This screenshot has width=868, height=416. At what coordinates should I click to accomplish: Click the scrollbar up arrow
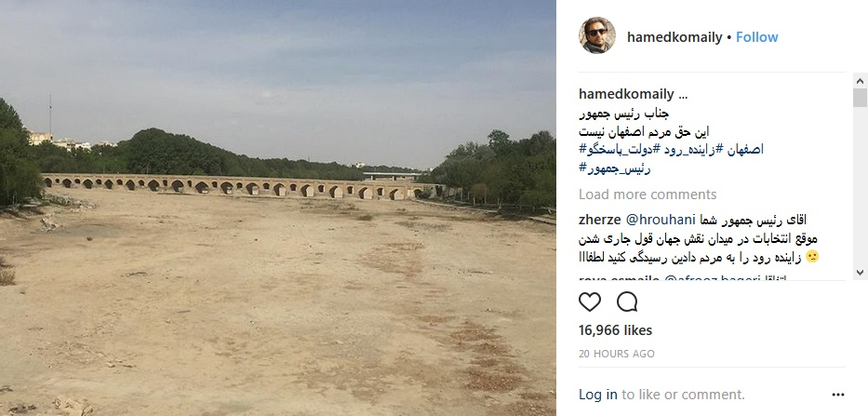tap(860, 81)
